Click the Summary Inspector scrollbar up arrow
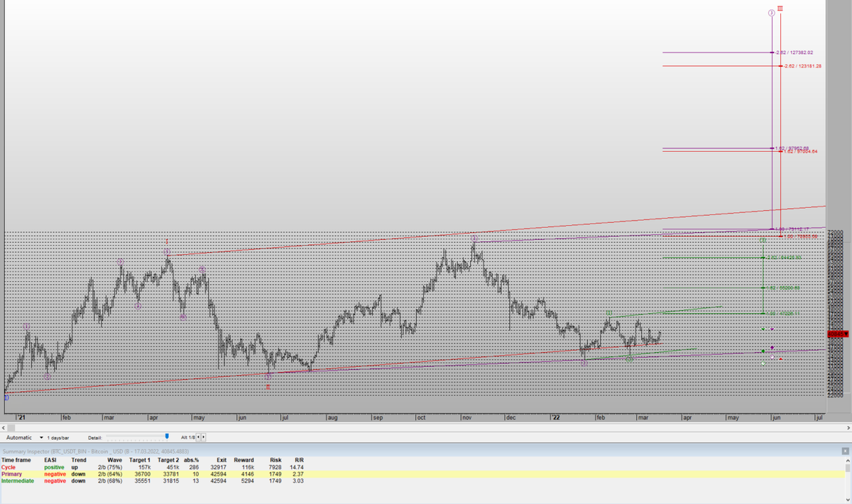Viewport: 852px width, 504px height. click(848, 460)
